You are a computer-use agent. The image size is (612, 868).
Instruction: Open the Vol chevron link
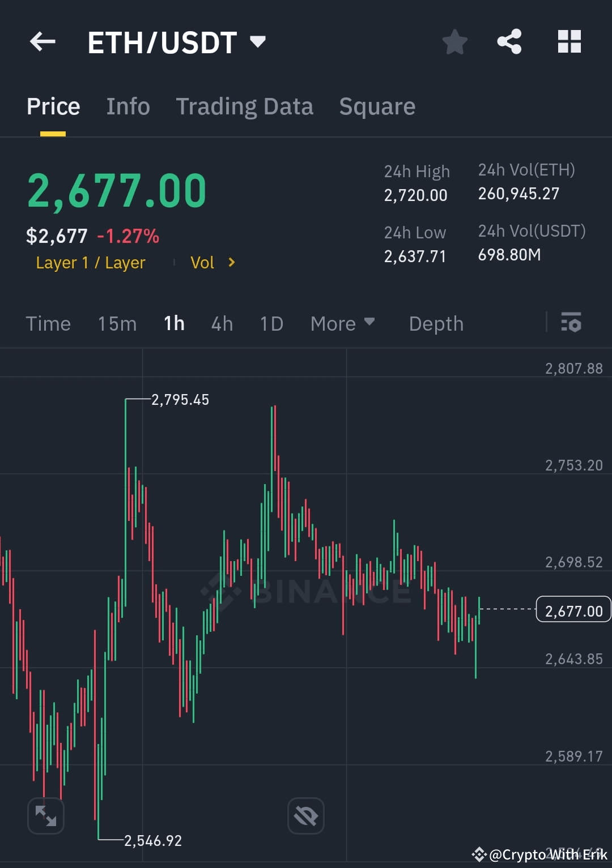pos(214,262)
